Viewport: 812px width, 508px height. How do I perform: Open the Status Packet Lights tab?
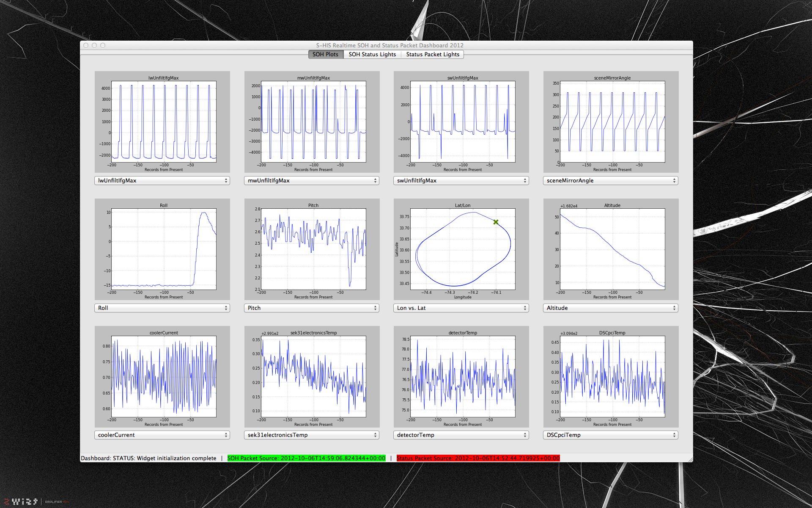coord(432,54)
